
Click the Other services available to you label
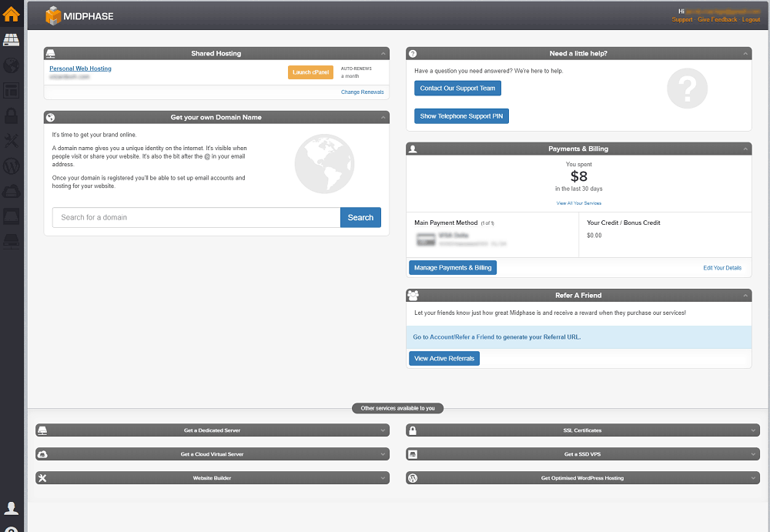click(x=398, y=408)
